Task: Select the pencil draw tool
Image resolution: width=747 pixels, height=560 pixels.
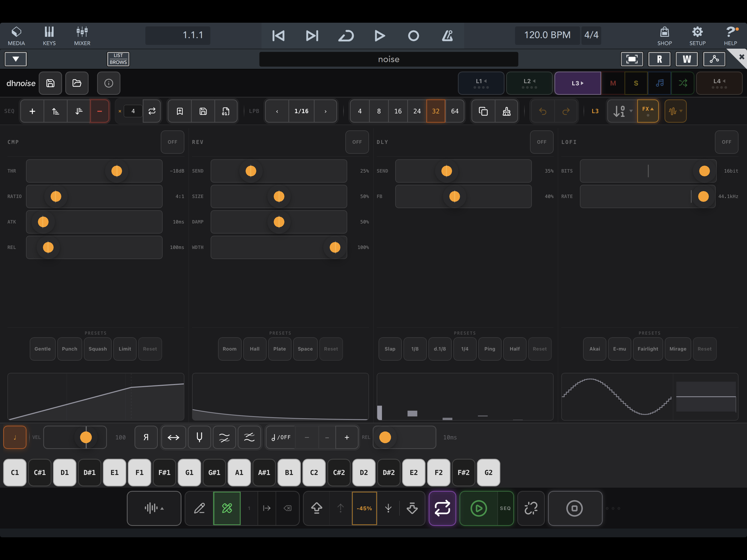Action: [x=199, y=508]
